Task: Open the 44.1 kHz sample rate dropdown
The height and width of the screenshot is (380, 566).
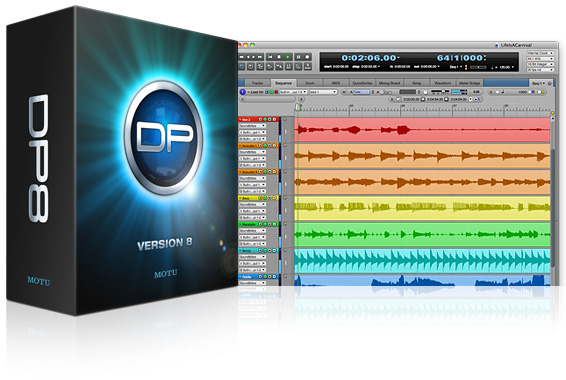Action: 540,59
